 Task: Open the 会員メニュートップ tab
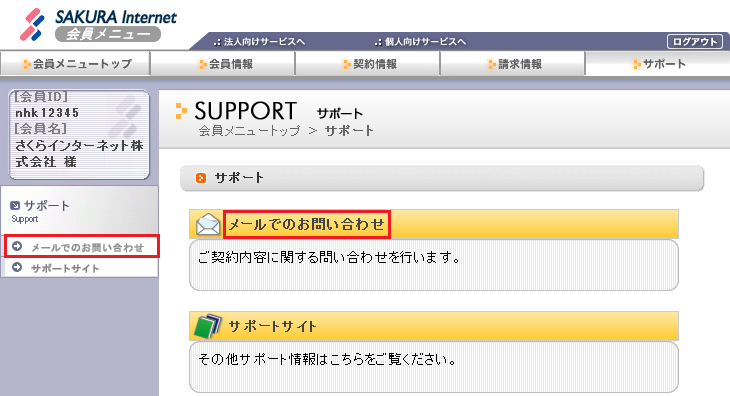(x=75, y=63)
